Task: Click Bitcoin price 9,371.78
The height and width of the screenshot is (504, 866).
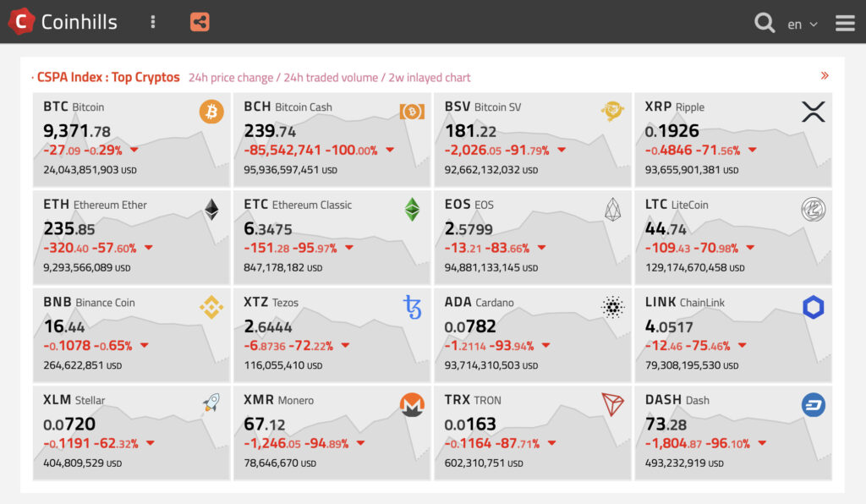Action: (x=77, y=131)
